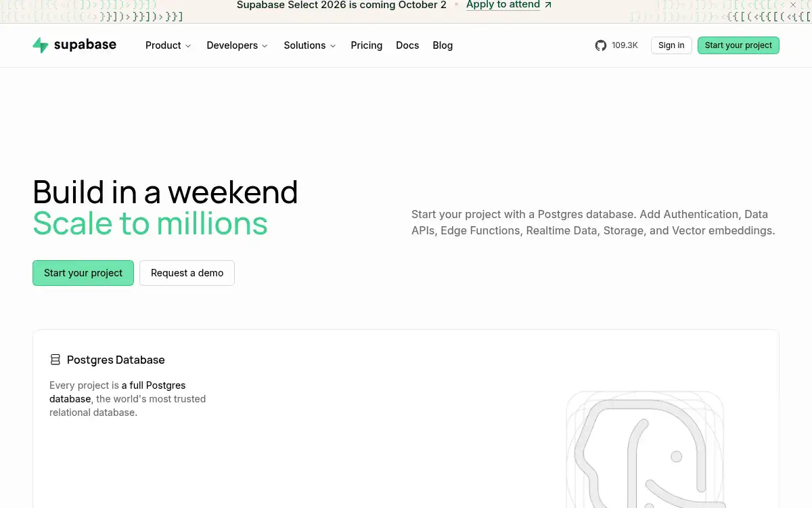Expand the Solutions dropdown chevron
The image size is (812, 508).
click(332, 46)
